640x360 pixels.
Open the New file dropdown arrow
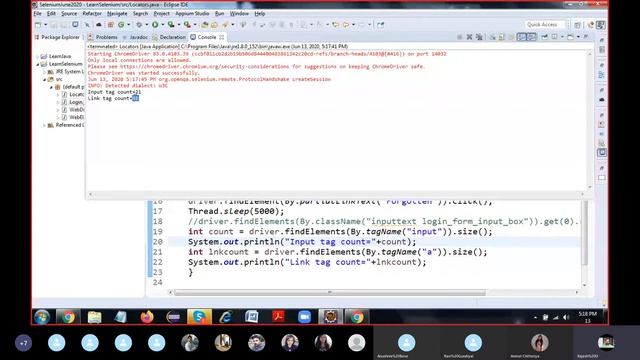point(45,25)
